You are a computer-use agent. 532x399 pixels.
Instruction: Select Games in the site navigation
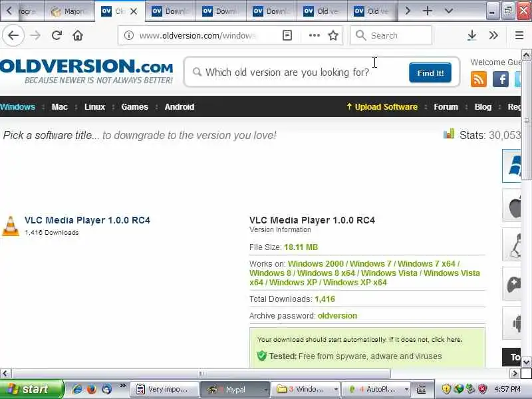click(x=135, y=107)
